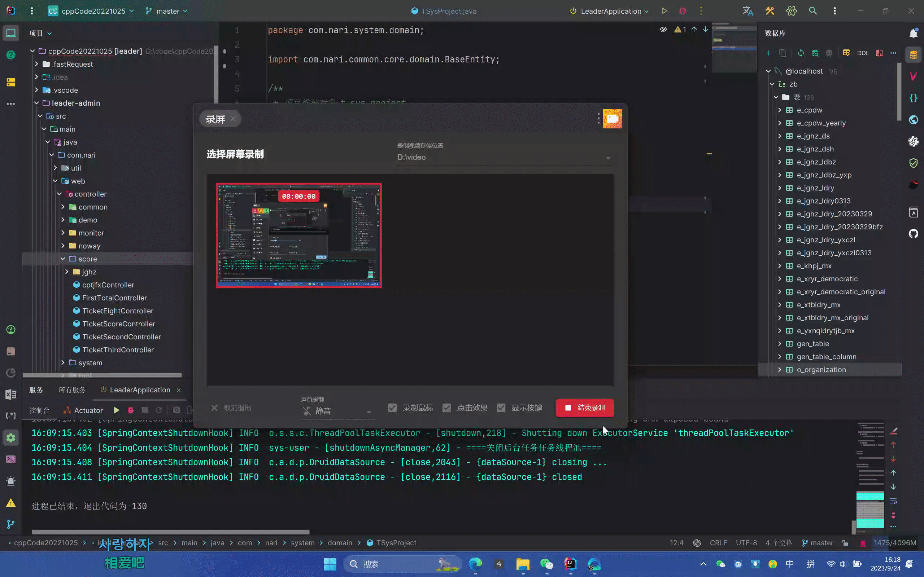Viewport: 924px width, 577px height.
Task: Click the refresh icon in database toolbar
Action: pos(801,53)
